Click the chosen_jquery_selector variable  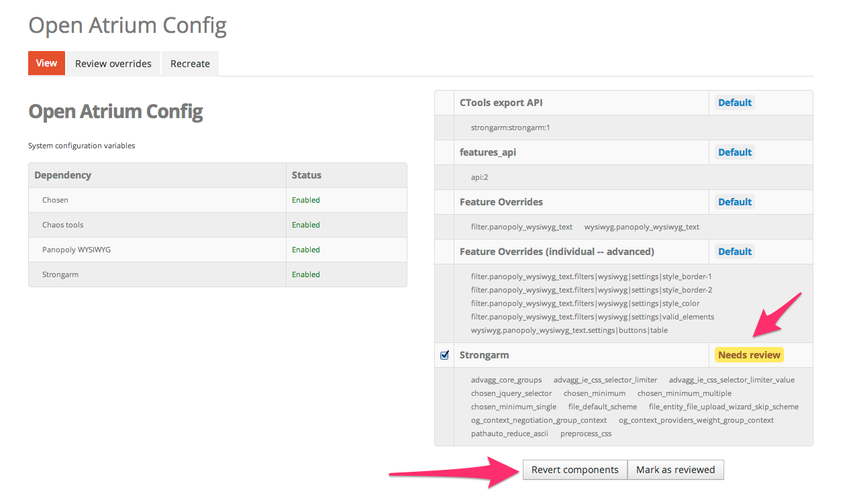point(511,393)
